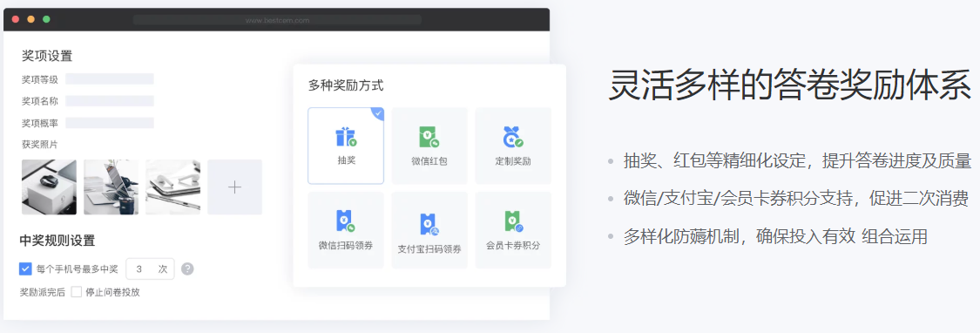Click the 灵活多样的答卷奖励体系 headline
Screen dimensions: 980x333
point(790,85)
